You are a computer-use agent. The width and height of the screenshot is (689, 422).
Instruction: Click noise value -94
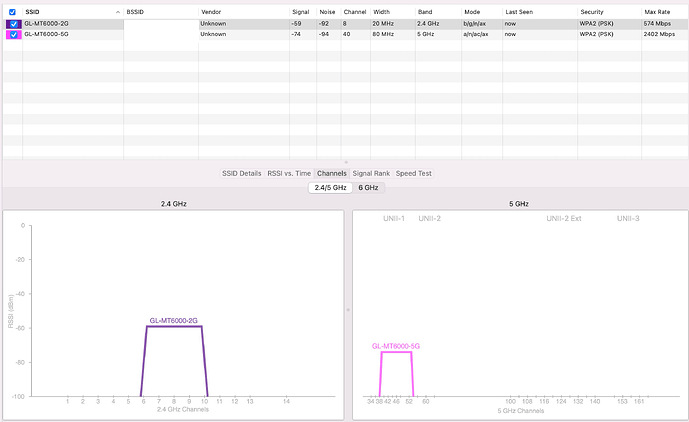pyautogui.click(x=324, y=34)
